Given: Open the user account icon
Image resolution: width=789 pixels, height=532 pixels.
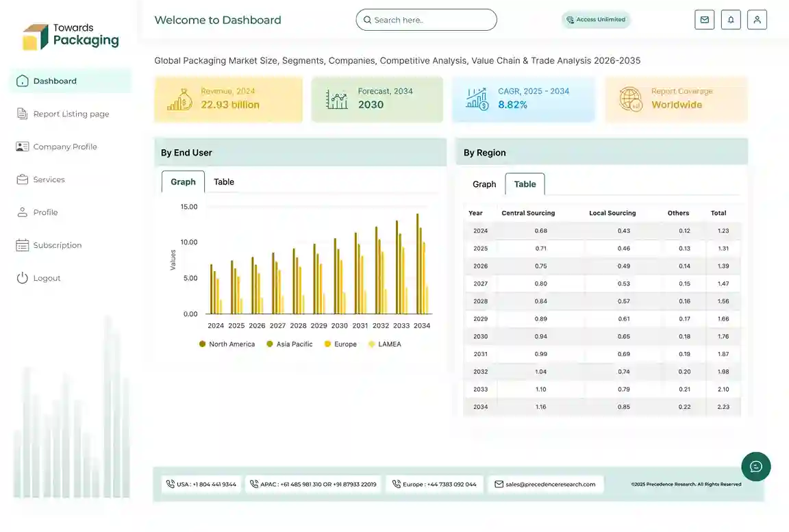Looking at the screenshot, I should 757,20.
